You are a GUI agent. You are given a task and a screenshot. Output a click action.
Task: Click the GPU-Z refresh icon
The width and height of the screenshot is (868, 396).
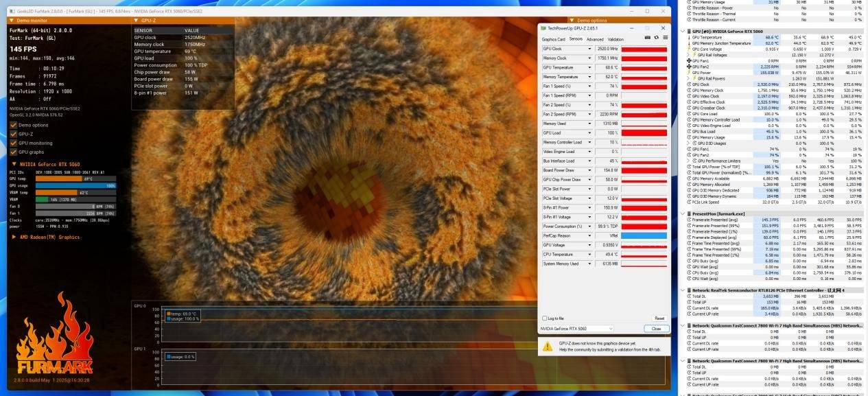(x=656, y=38)
